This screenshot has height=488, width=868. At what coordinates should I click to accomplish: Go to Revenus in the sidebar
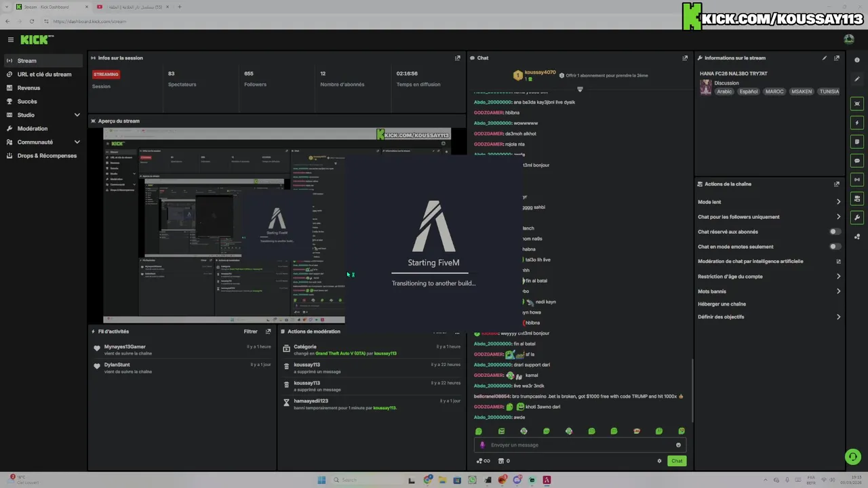coord(43,88)
